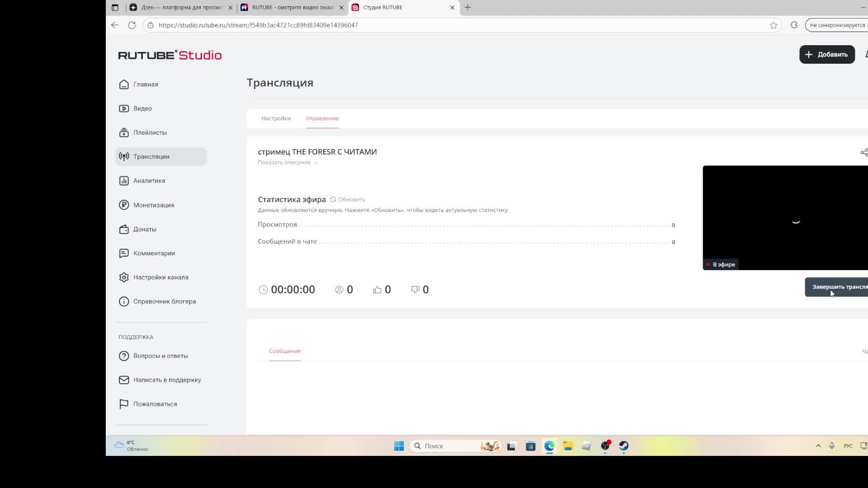Screen dimensions: 868x488
Task: Open Аналитика from the sidebar
Action: 149,181
